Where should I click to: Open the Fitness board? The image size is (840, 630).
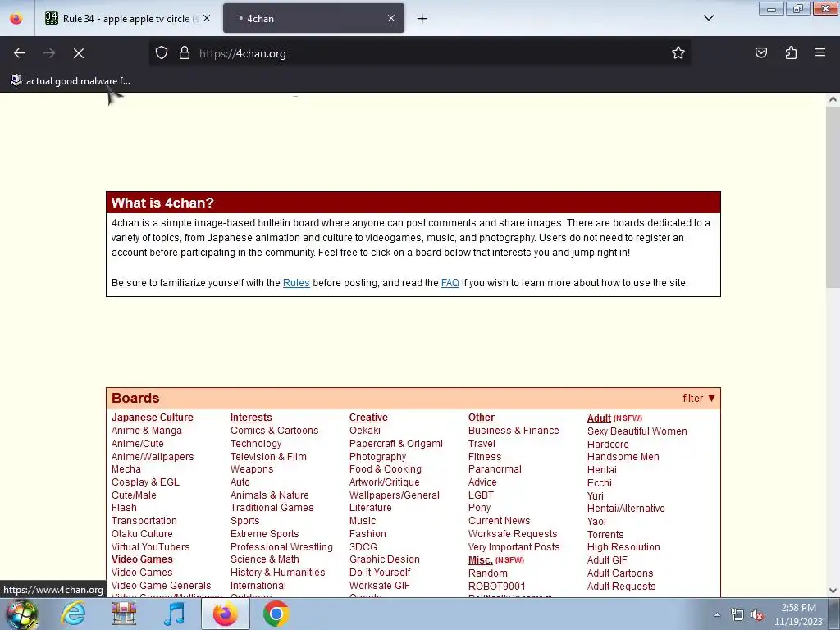tap(485, 457)
